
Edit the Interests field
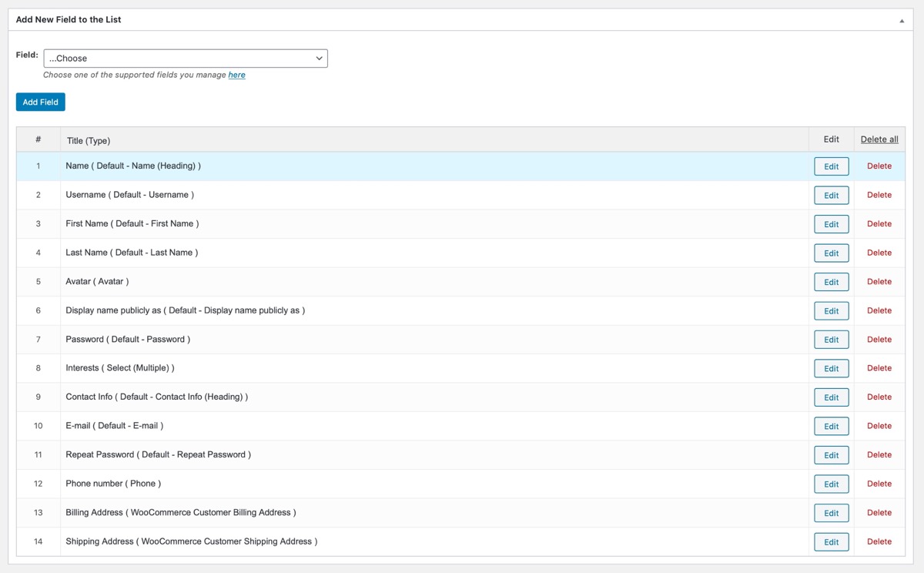tap(832, 369)
